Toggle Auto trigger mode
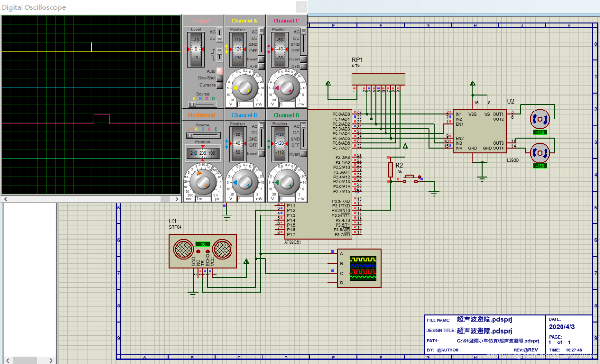 click(219, 71)
